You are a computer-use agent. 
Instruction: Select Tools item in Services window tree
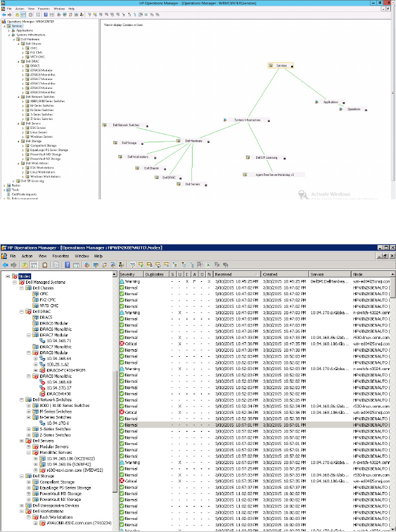click(x=16, y=190)
